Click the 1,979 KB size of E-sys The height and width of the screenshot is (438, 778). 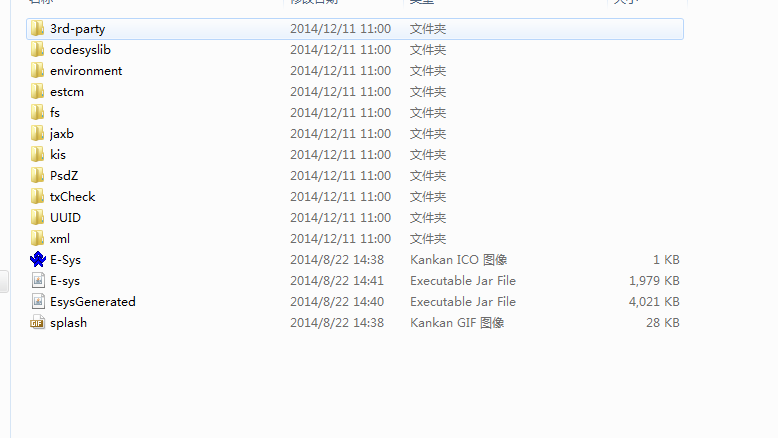pyautogui.click(x=654, y=281)
